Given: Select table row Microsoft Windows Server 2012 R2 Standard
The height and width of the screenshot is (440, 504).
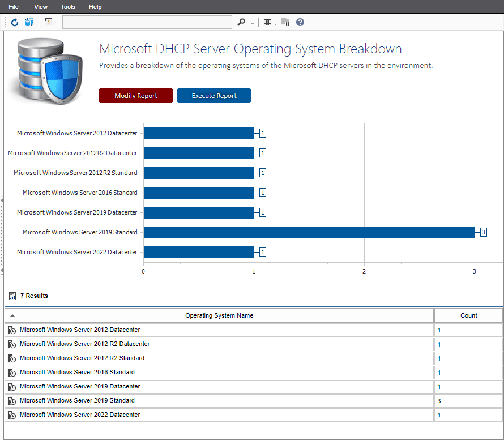Looking at the screenshot, I should click(x=254, y=358).
